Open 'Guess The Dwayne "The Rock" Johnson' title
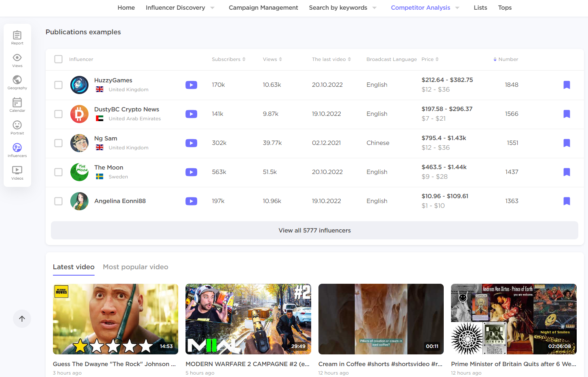 pyautogui.click(x=114, y=364)
